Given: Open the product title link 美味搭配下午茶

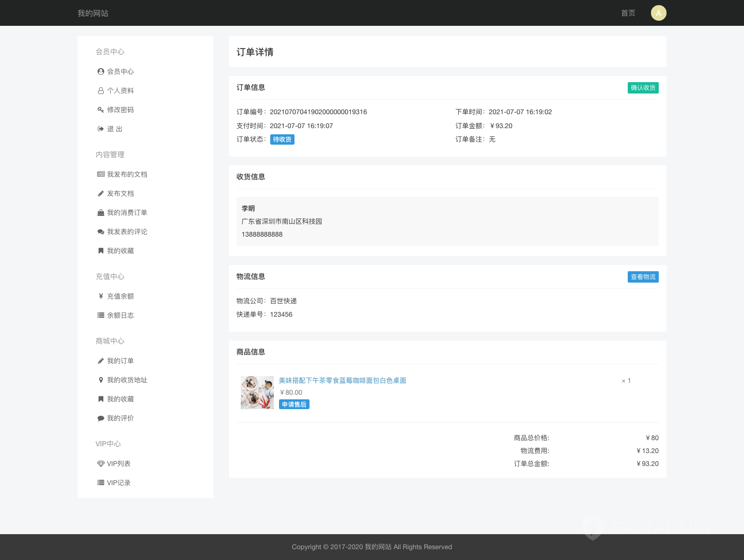Looking at the screenshot, I should [x=342, y=380].
